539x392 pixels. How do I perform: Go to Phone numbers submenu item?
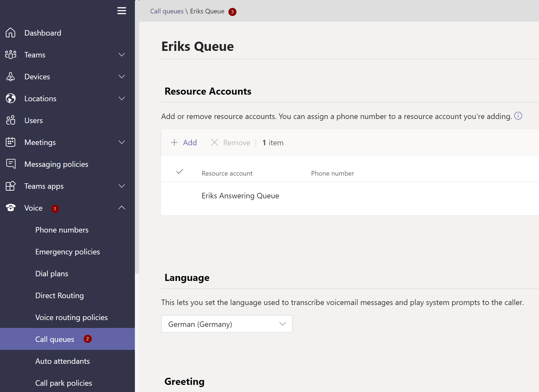62,230
